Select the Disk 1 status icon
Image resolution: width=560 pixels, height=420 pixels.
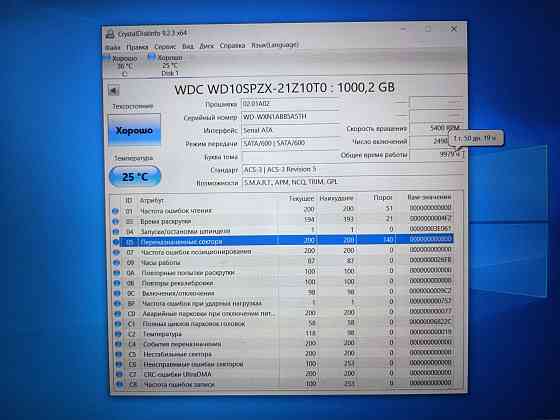point(152,56)
